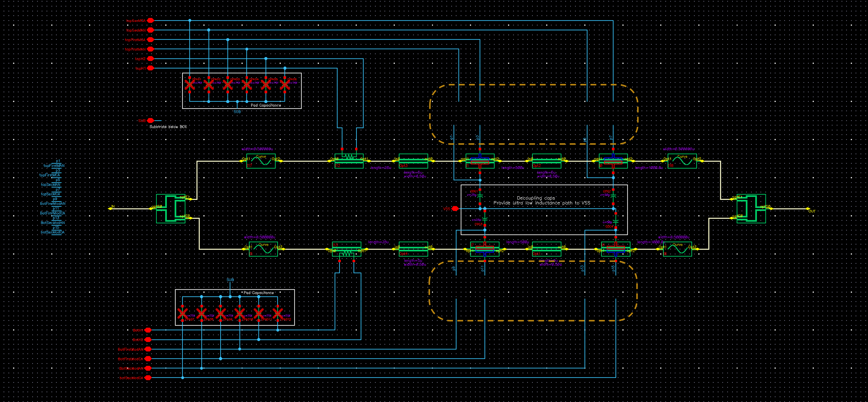Select top modulator instance I0
The height and width of the screenshot is (402, 868).
click(613, 161)
